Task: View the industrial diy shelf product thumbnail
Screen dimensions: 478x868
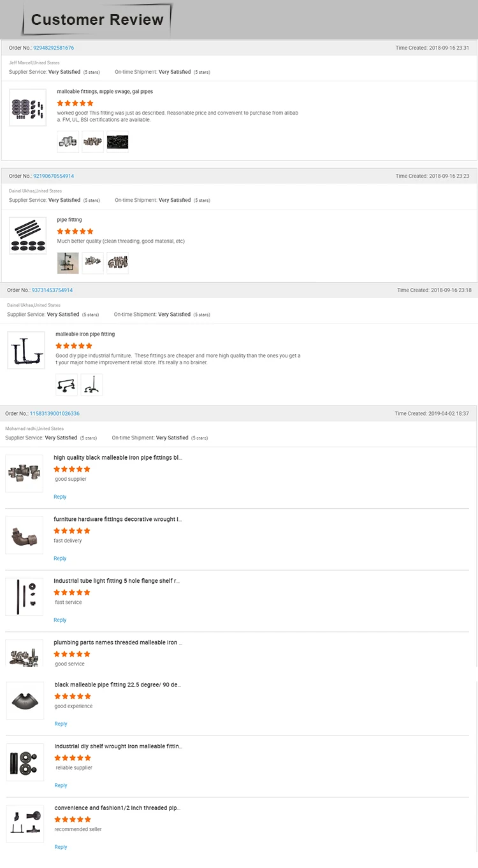Action: (25, 762)
